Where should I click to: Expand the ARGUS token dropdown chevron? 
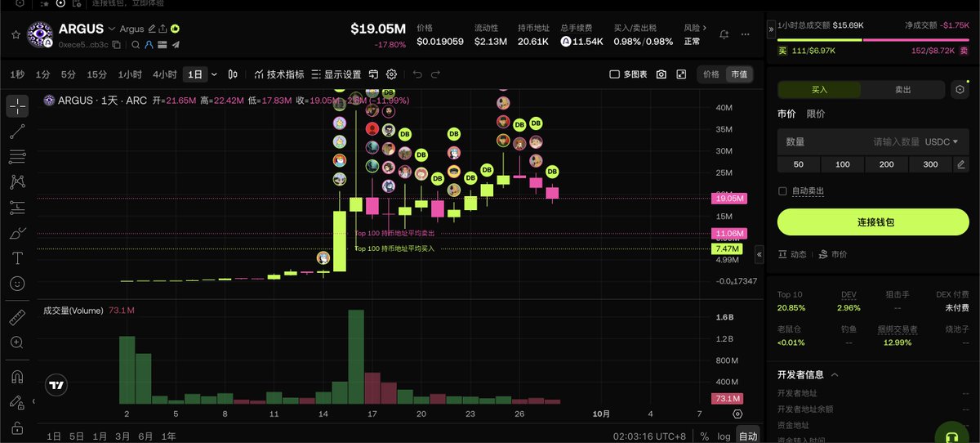coord(112,29)
